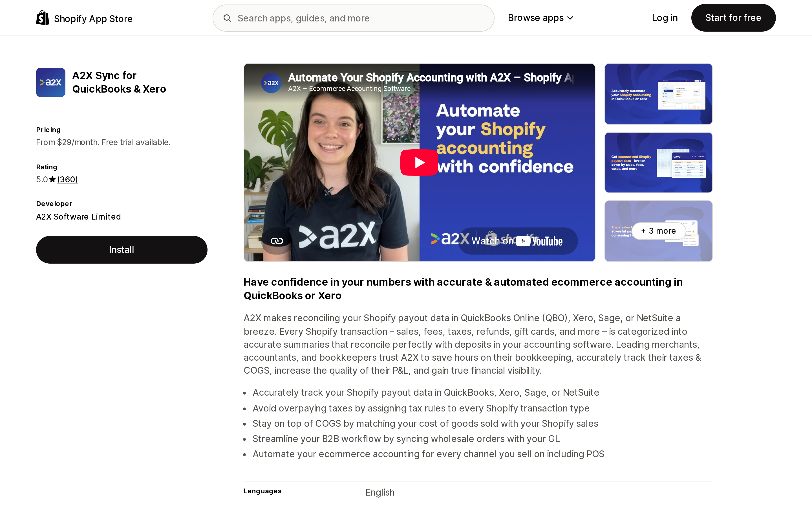The image size is (812, 508).
Task: Open Shopify App Store home link
Action: point(84,18)
